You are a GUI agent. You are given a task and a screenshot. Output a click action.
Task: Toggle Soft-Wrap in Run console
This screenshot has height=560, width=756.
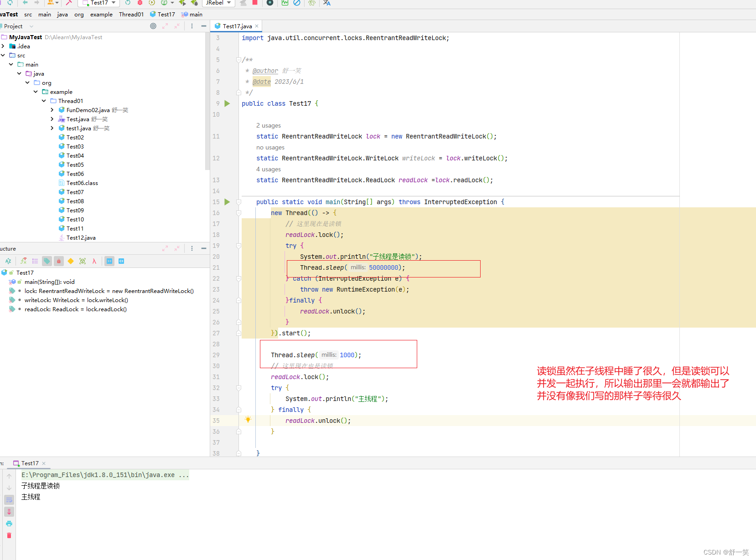pos(9,500)
